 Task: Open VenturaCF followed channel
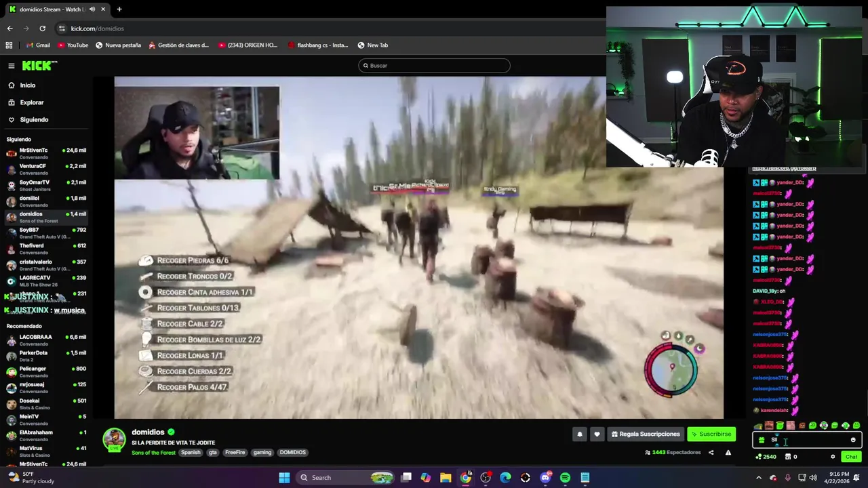pyautogui.click(x=45, y=169)
